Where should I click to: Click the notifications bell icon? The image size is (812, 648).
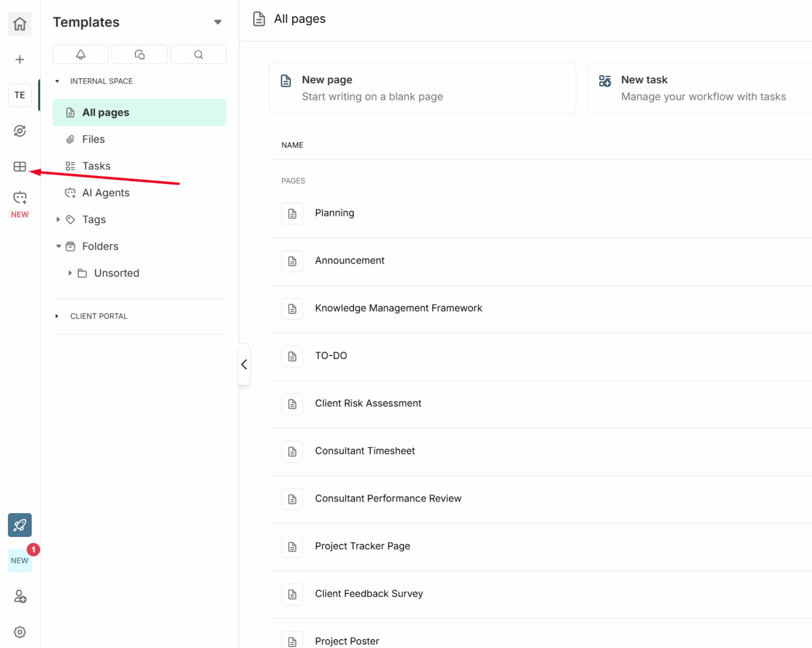coord(80,54)
